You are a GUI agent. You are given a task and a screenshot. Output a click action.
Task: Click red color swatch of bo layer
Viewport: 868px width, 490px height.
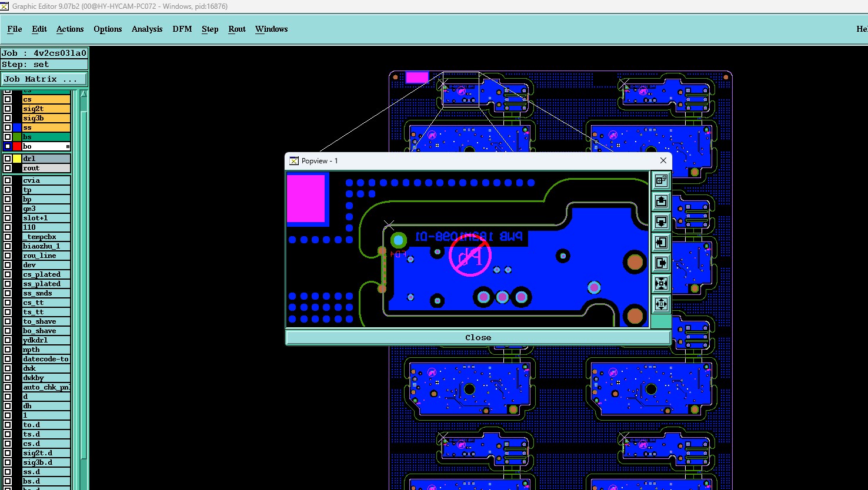point(17,146)
